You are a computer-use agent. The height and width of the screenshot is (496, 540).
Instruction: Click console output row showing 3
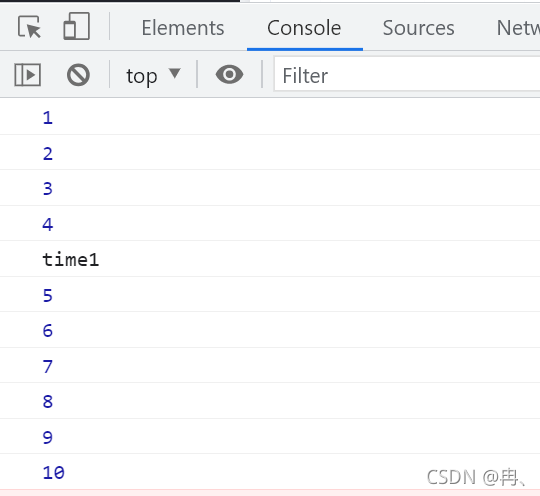click(270, 188)
